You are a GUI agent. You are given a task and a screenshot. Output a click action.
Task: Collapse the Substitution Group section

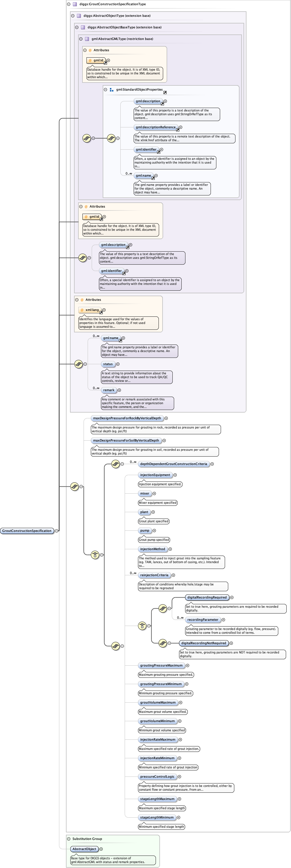click(x=69, y=839)
